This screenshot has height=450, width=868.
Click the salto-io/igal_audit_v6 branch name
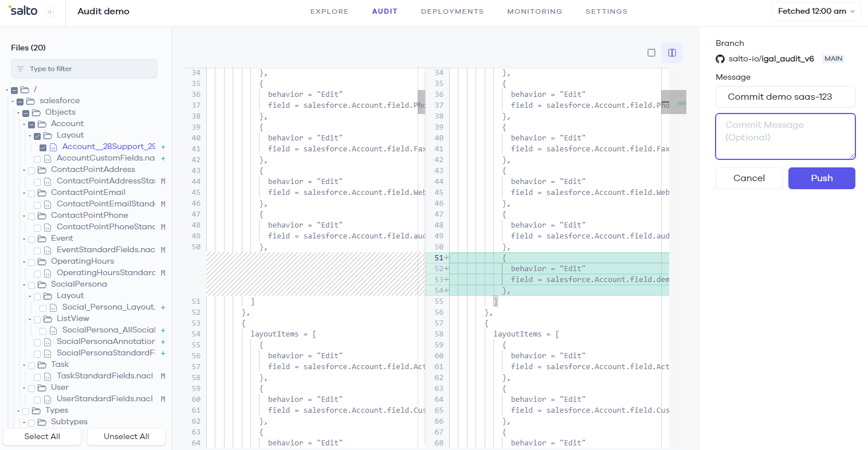[x=771, y=59]
